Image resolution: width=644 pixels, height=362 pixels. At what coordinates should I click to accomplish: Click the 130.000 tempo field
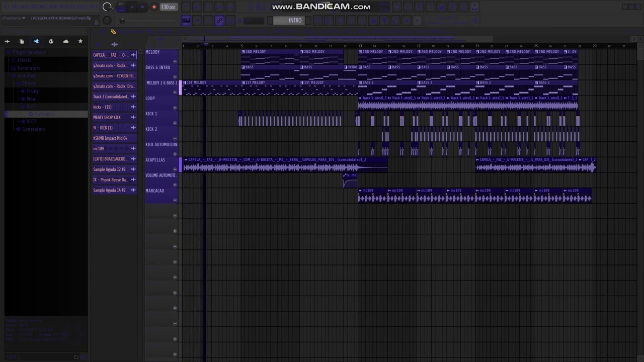(x=168, y=7)
